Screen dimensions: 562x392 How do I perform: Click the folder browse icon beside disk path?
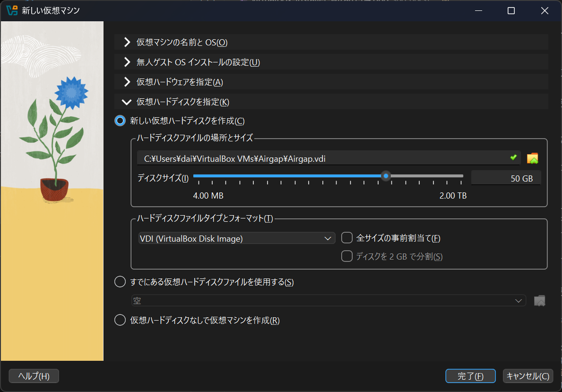(533, 158)
